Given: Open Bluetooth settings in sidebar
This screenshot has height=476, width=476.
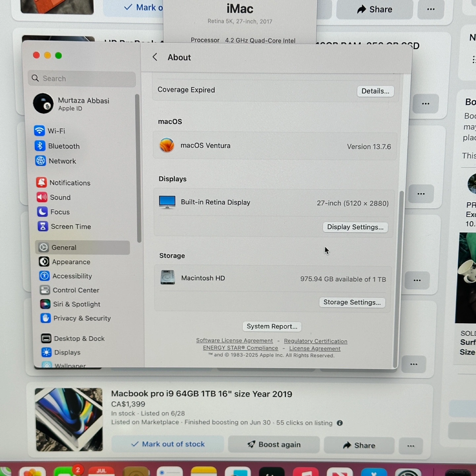Looking at the screenshot, I should tap(57, 146).
